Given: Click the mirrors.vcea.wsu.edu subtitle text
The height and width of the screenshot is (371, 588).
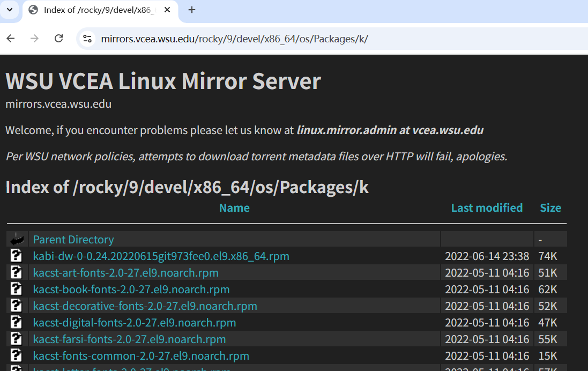Looking at the screenshot, I should [58, 104].
